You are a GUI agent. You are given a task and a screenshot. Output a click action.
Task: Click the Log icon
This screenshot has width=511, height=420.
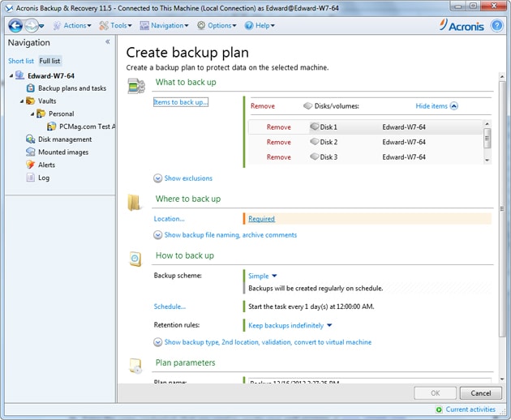[30, 178]
